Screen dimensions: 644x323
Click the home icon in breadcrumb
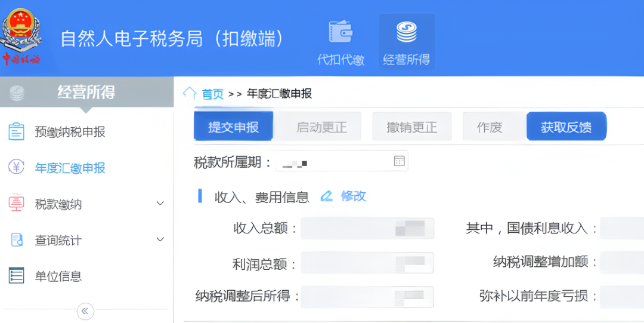[x=190, y=93]
